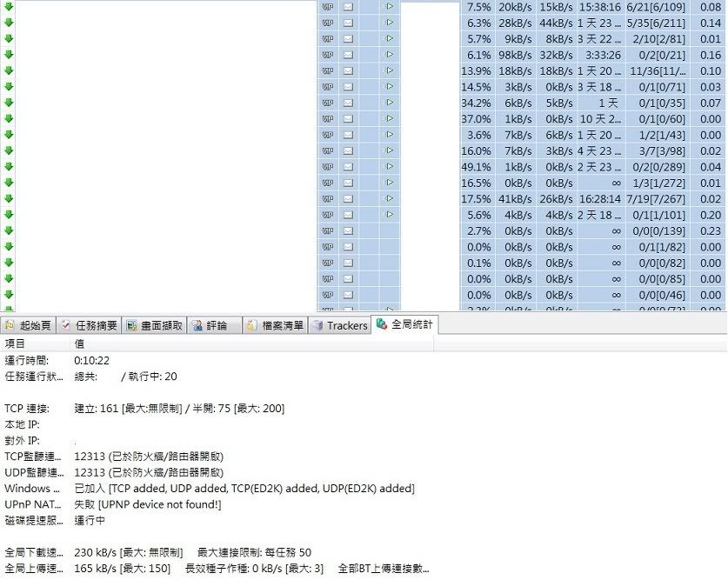Screen dimensions: 728x580
Task: Open the 起始頁 tab
Action: 29,326
